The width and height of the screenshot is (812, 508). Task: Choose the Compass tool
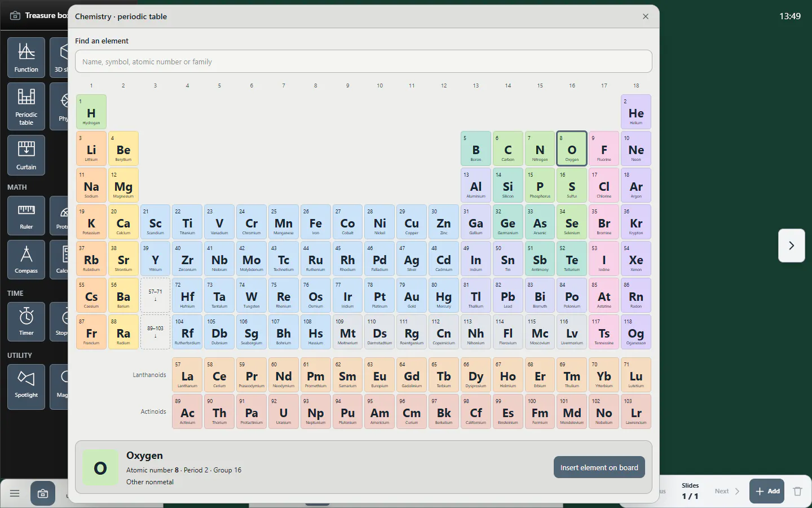pyautogui.click(x=27, y=260)
